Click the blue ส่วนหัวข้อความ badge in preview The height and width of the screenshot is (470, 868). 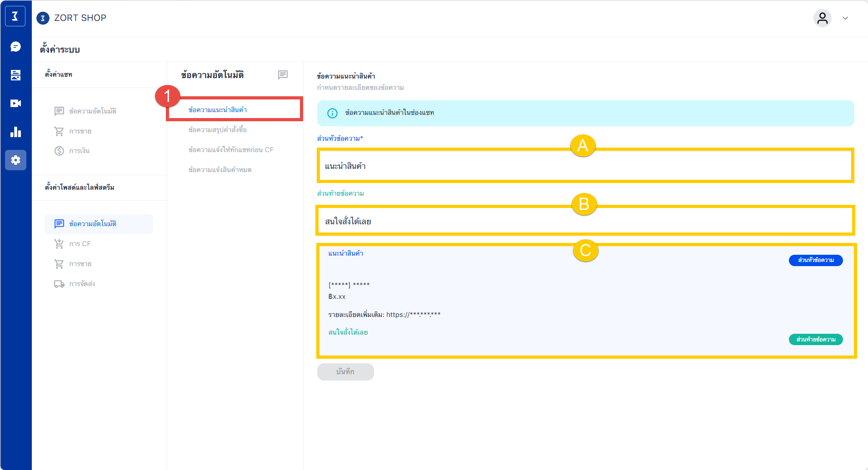click(x=816, y=260)
